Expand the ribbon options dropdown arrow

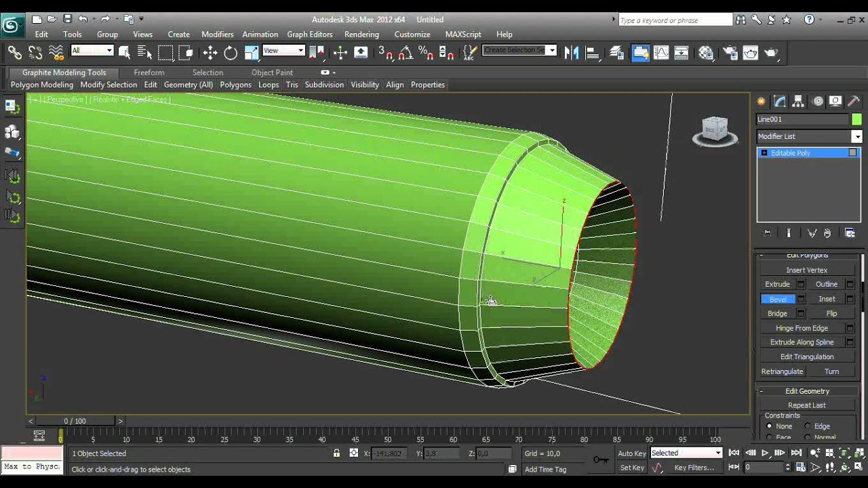pos(334,73)
